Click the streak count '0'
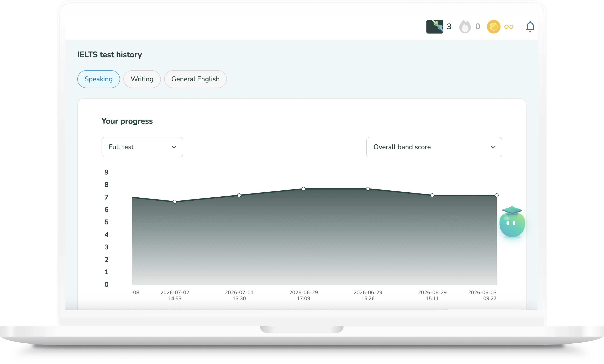Image resolution: width=604 pixels, height=364 pixels. tap(478, 27)
